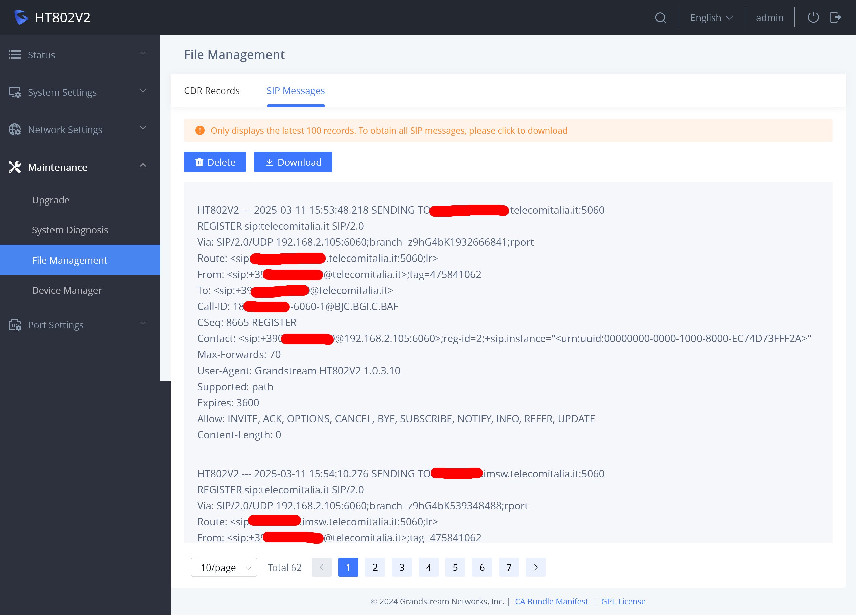Click the latest 100 records notice text
This screenshot has height=616, width=856.
coord(389,131)
